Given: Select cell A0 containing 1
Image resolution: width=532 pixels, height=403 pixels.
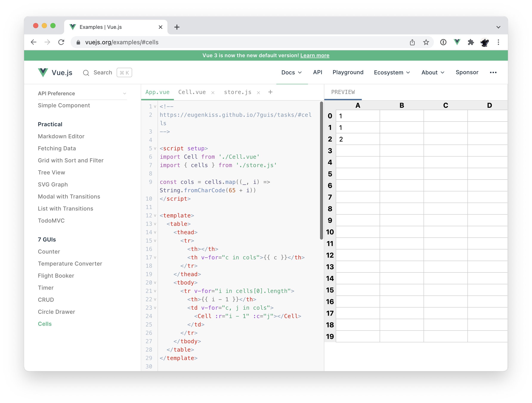Looking at the screenshot, I should (358, 116).
